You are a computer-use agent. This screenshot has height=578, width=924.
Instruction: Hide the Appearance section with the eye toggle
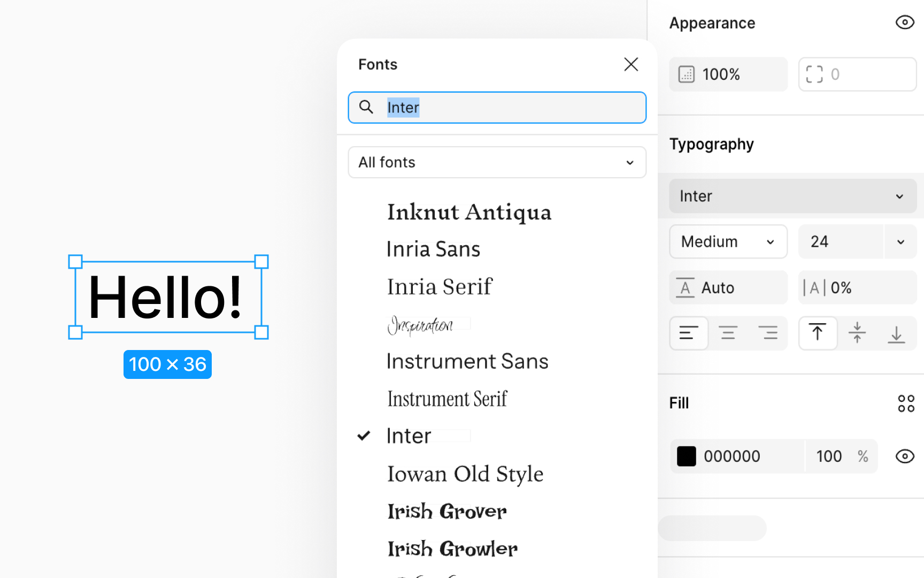coord(905,22)
